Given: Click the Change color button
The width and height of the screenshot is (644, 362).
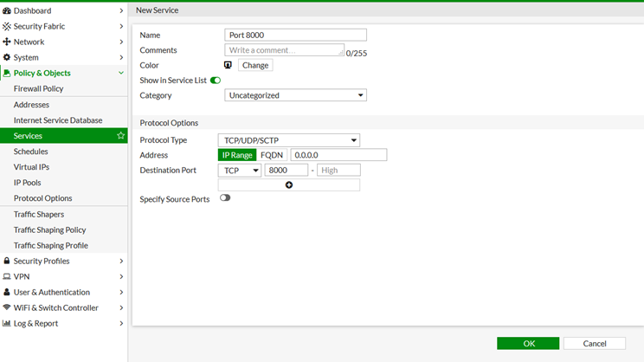Looking at the screenshot, I should (255, 65).
